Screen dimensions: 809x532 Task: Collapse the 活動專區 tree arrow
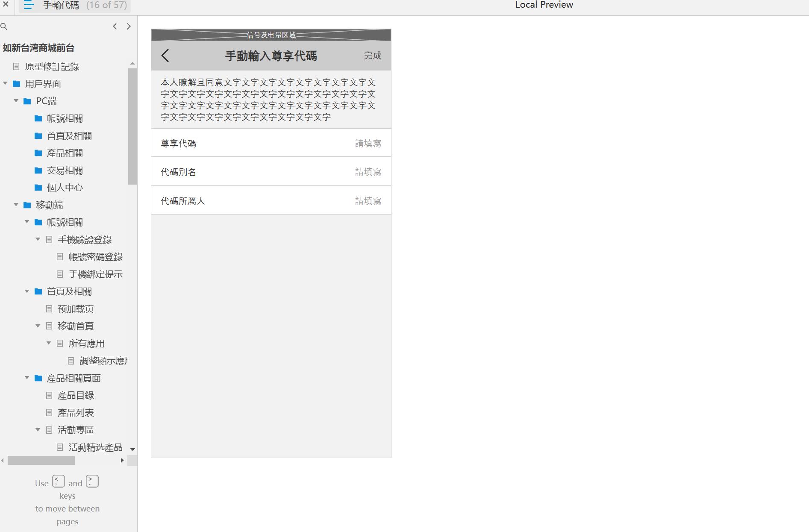point(38,430)
